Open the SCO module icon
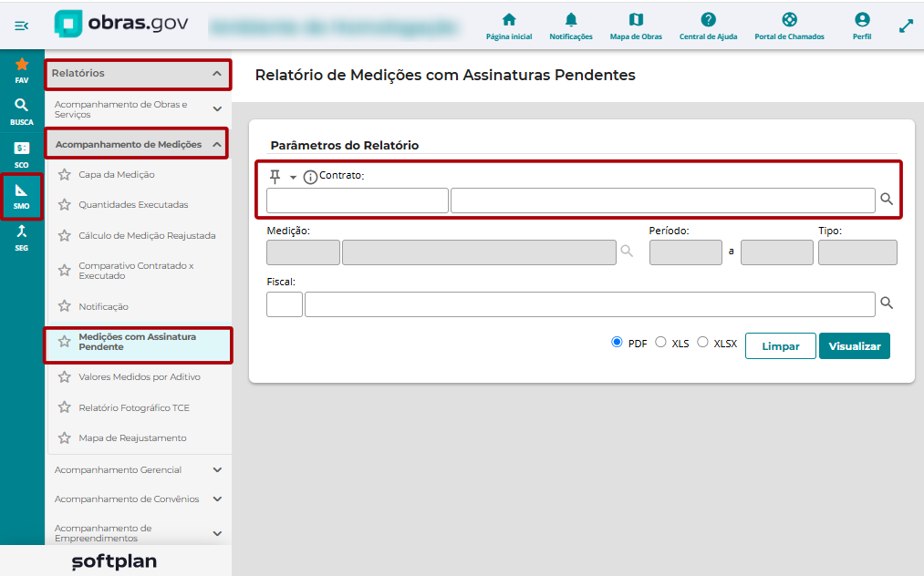The height and width of the screenshot is (576, 924). click(x=22, y=154)
